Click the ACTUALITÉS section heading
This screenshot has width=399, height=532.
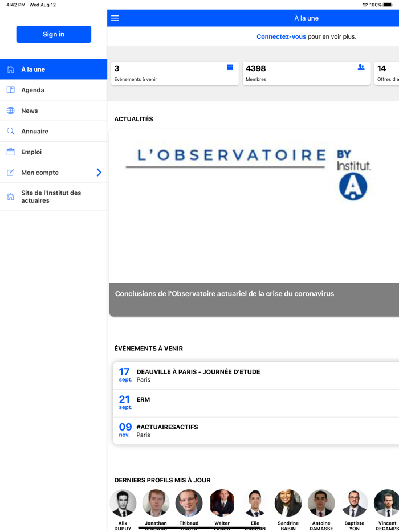[134, 119]
